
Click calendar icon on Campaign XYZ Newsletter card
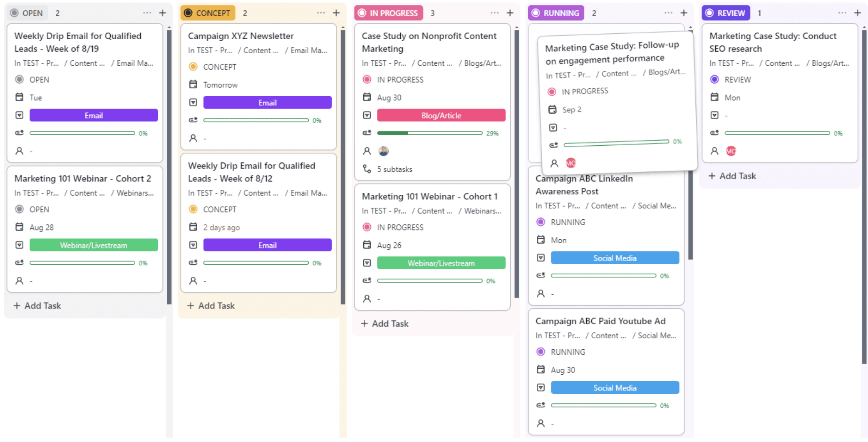pos(193,84)
